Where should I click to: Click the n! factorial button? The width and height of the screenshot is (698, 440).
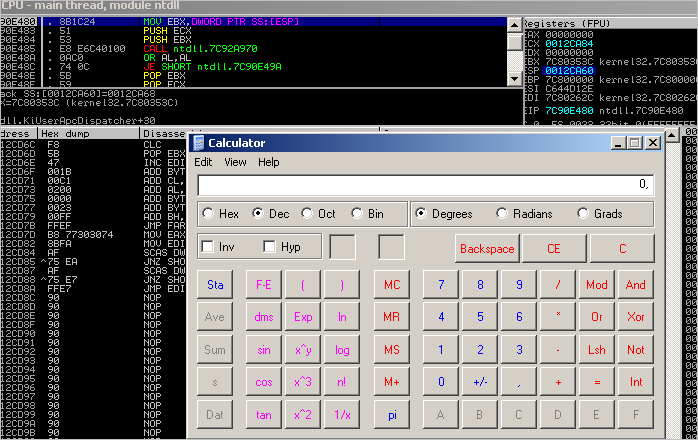(x=342, y=382)
